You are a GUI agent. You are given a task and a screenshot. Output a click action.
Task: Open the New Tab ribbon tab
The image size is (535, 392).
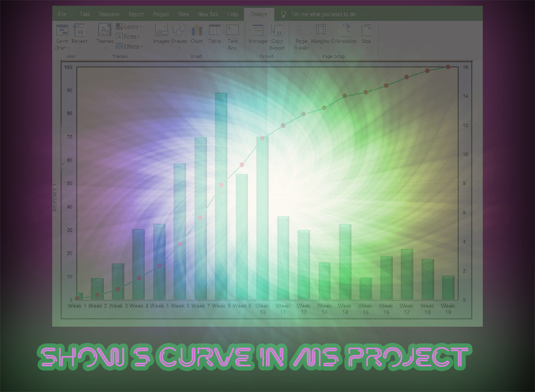208,14
